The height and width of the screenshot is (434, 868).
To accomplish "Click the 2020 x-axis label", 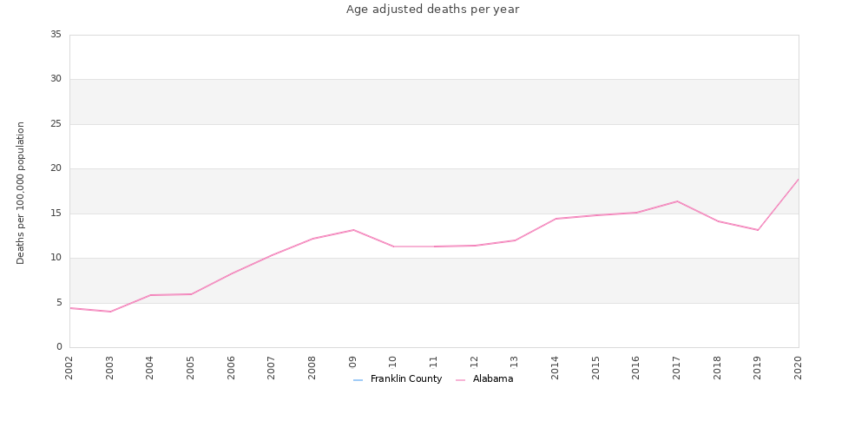I will [x=799, y=367].
